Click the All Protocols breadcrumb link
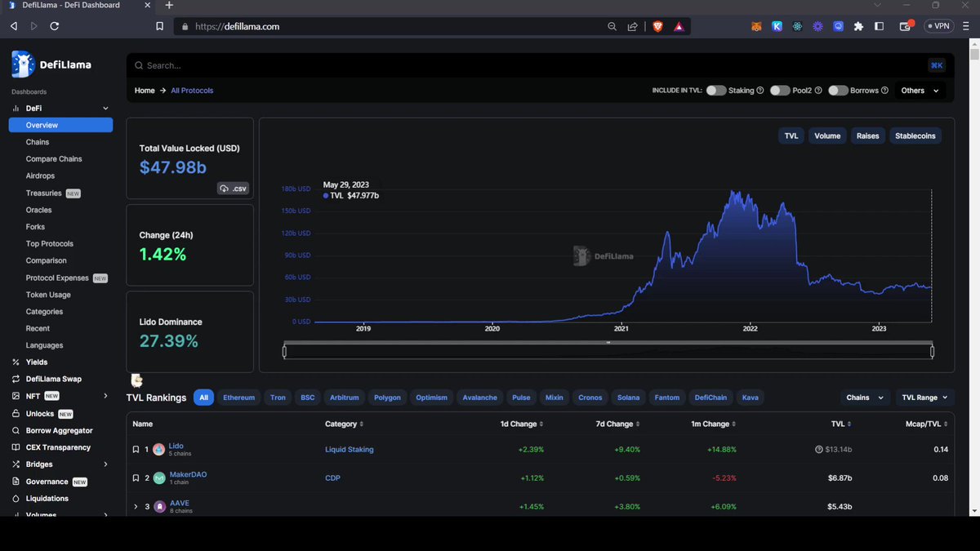Viewport: 980px width, 551px height. tap(192, 91)
